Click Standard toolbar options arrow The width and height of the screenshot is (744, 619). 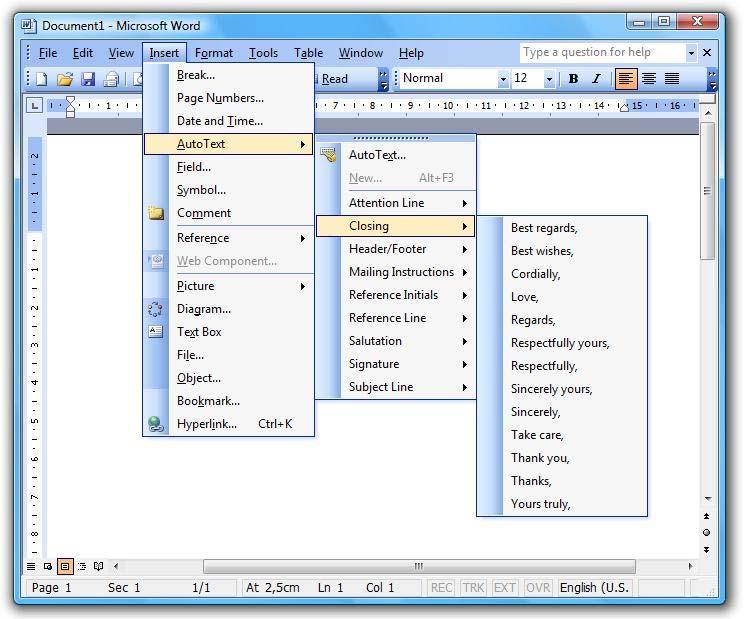(x=383, y=79)
